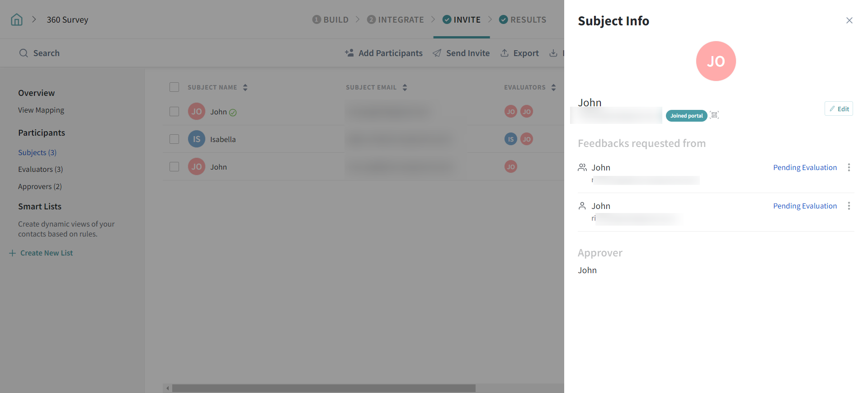Sort by Subject Email column arrows
The height and width of the screenshot is (393, 868).
pyautogui.click(x=405, y=87)
